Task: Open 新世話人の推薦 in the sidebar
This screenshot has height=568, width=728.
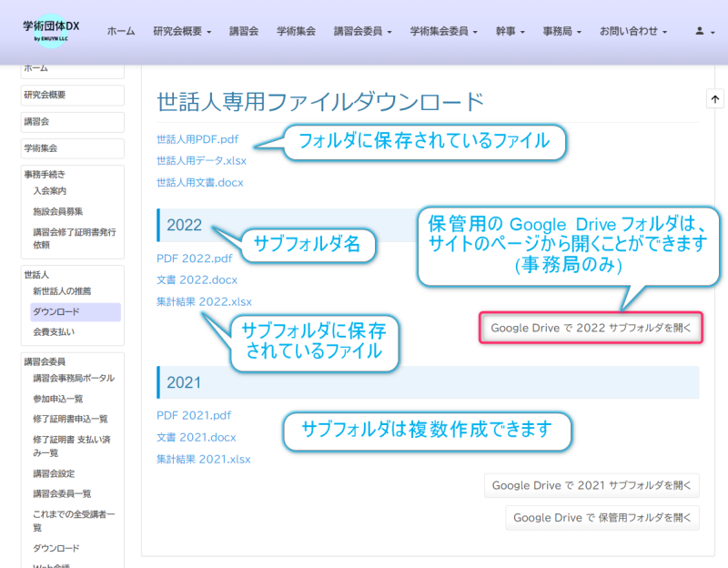Action: point(63,291)
